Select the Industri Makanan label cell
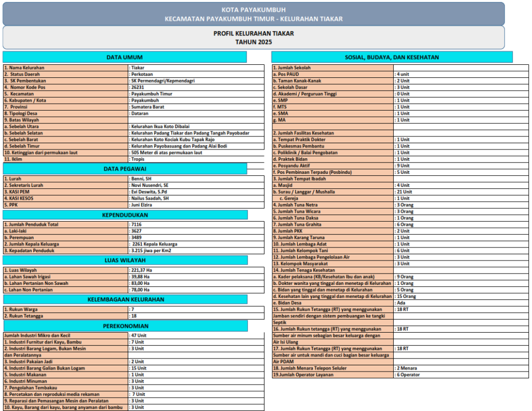This screenshot has width=532, height=411. pyautogui.click(x=65, y=375)
